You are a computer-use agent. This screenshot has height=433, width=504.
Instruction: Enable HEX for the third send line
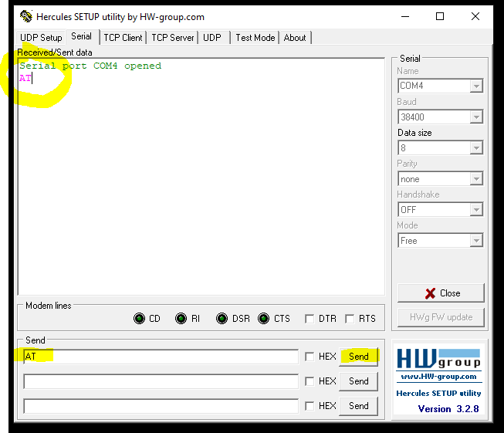point(310,406)
